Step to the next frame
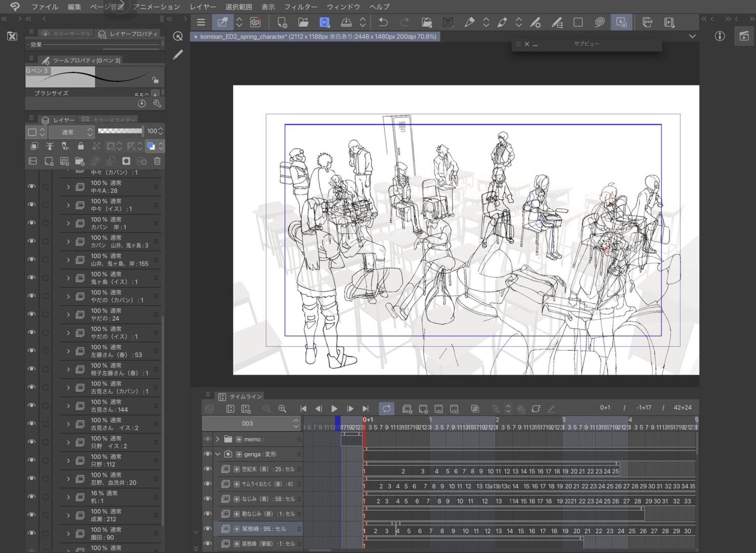The height and width of the screenshot is (553, 756). [350, 409]
